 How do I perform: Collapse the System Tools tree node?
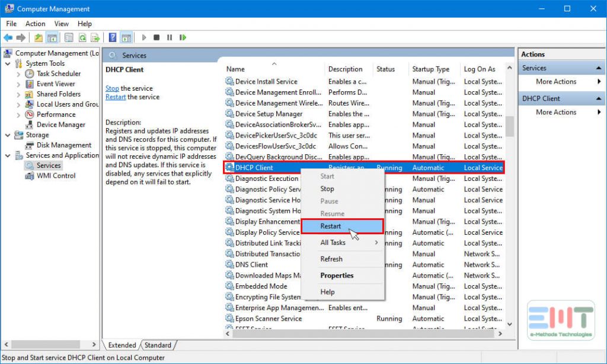8,63
